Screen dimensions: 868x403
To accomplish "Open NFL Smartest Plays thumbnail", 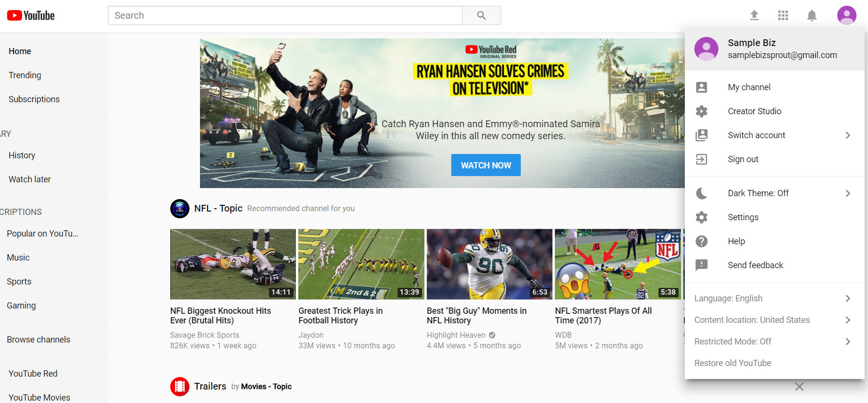I will pos(618,264).
